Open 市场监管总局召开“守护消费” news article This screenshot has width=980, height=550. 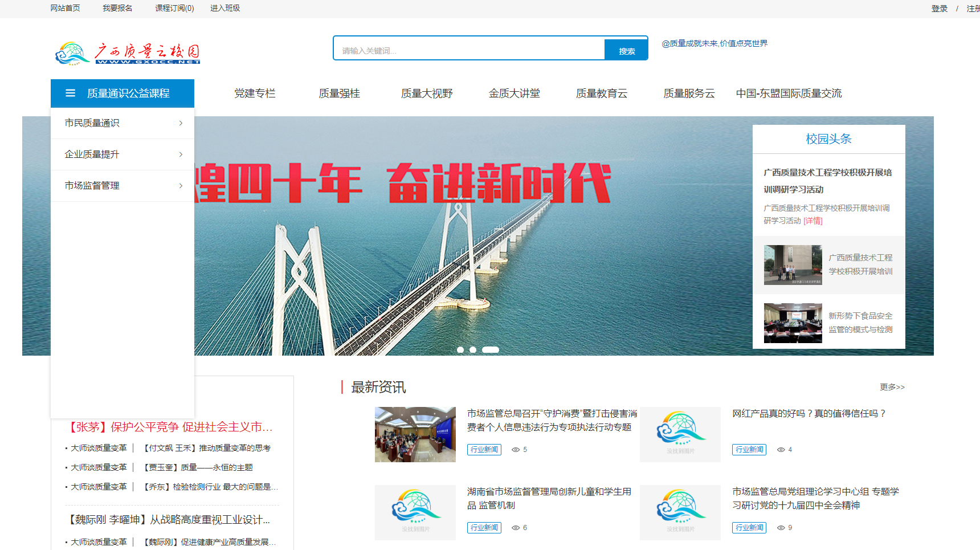coord(552,421)
